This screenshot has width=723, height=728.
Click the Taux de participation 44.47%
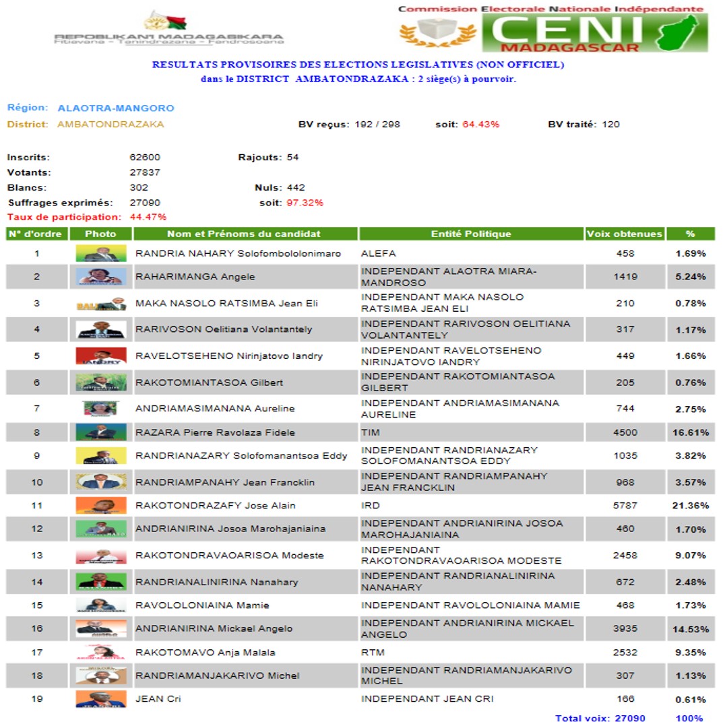coord(148,217)
